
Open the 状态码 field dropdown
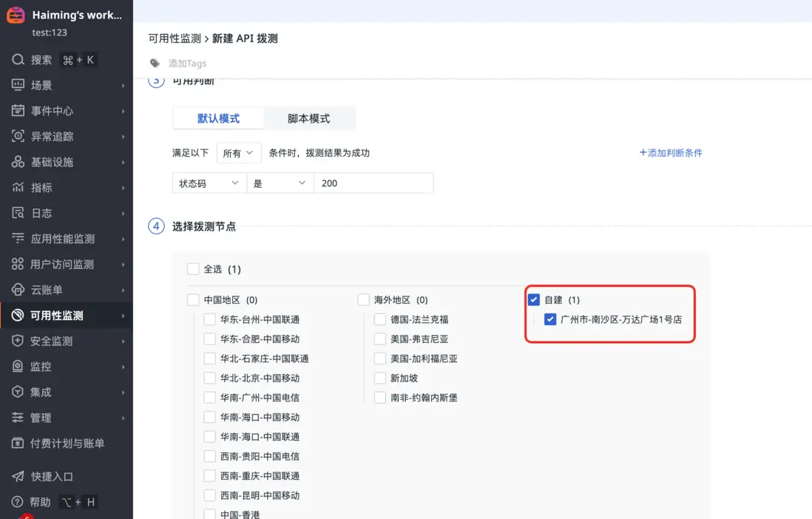pos(209,183)
